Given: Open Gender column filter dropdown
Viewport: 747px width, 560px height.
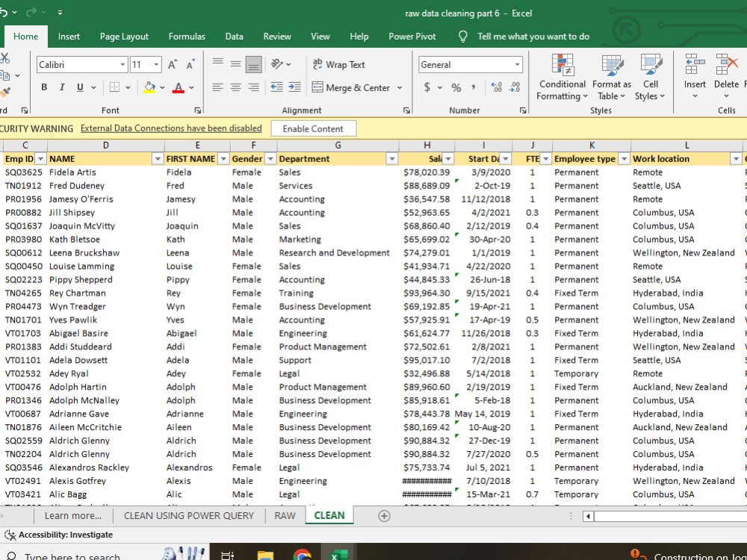Looking at the screenshot, I should pyautogui.click(x=270, y=159).
